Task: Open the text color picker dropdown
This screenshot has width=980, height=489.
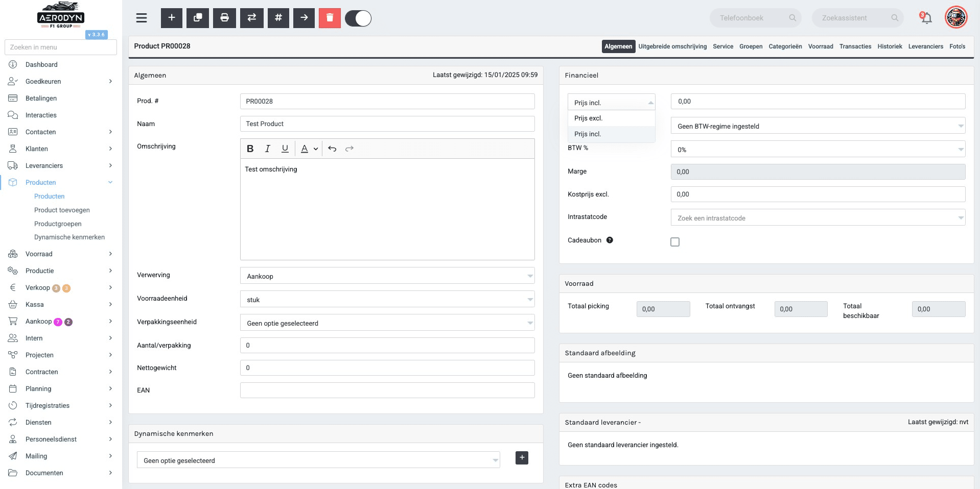Action: [309, 149]
